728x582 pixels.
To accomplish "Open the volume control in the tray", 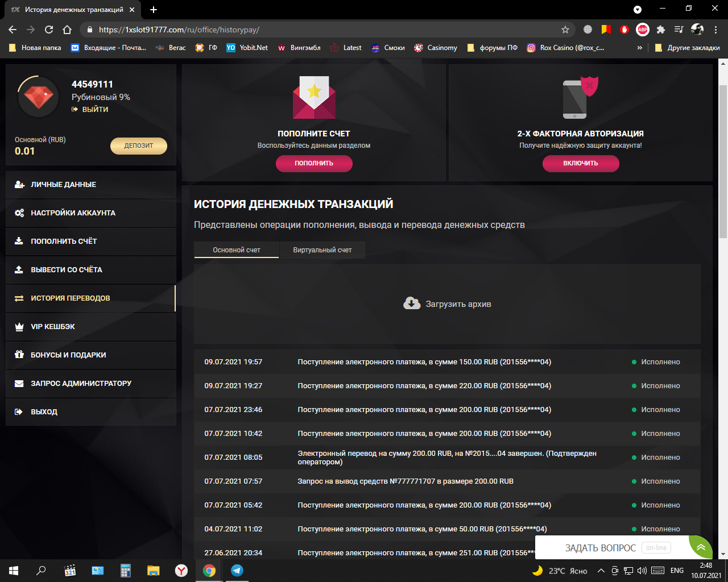I will coord(642,571).
